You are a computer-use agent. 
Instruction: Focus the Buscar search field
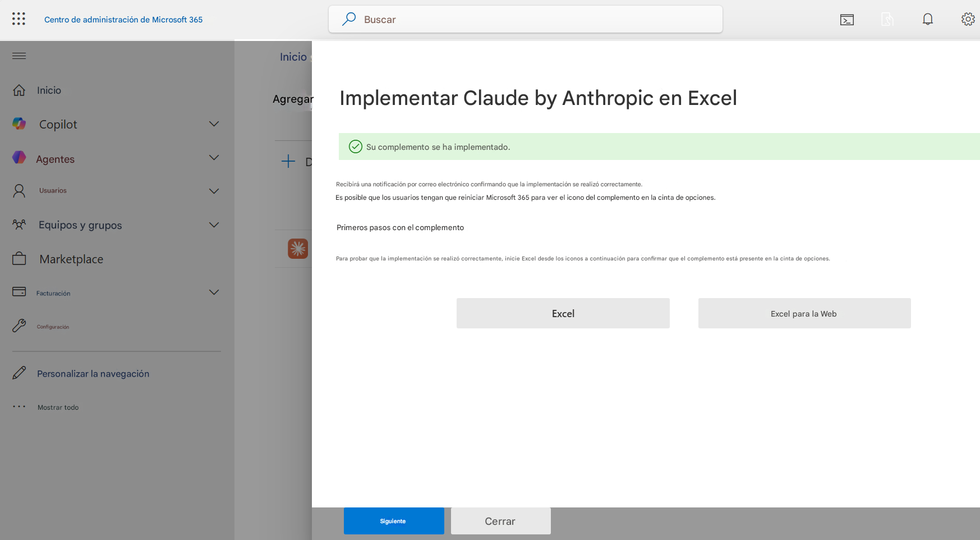pos(525,19)
